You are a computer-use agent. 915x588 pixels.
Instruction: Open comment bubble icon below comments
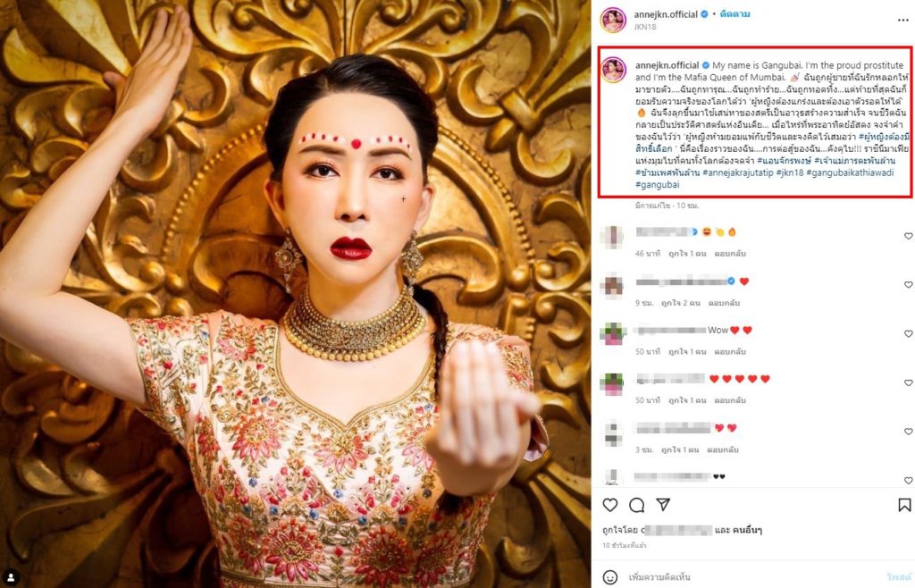pos(636,505)
